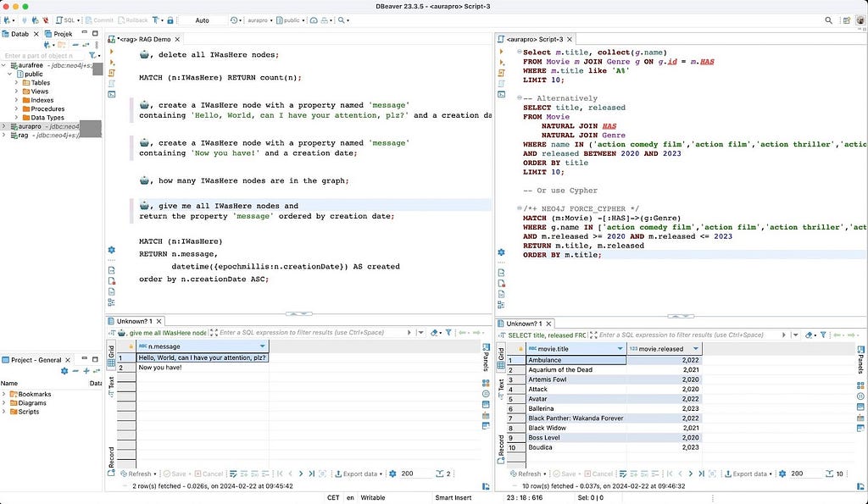Click Refresh in right results panel
The image size is (868, 504).
(526, 474)
